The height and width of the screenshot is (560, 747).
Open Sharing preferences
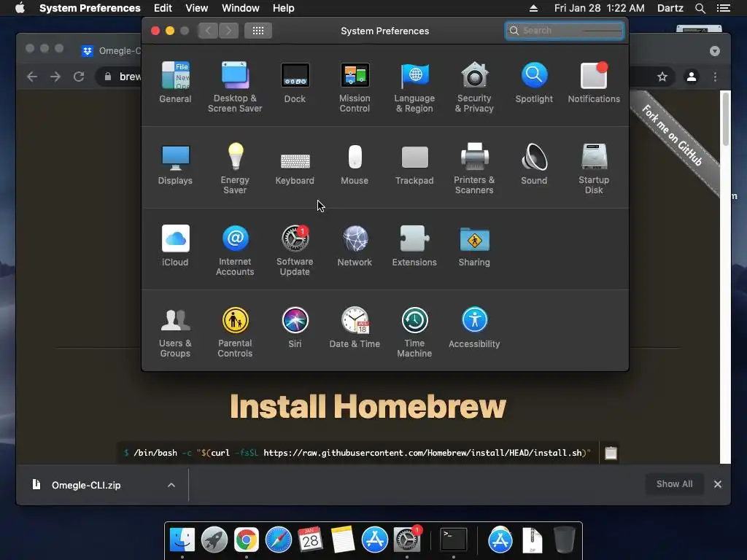[x=474, y=246]
